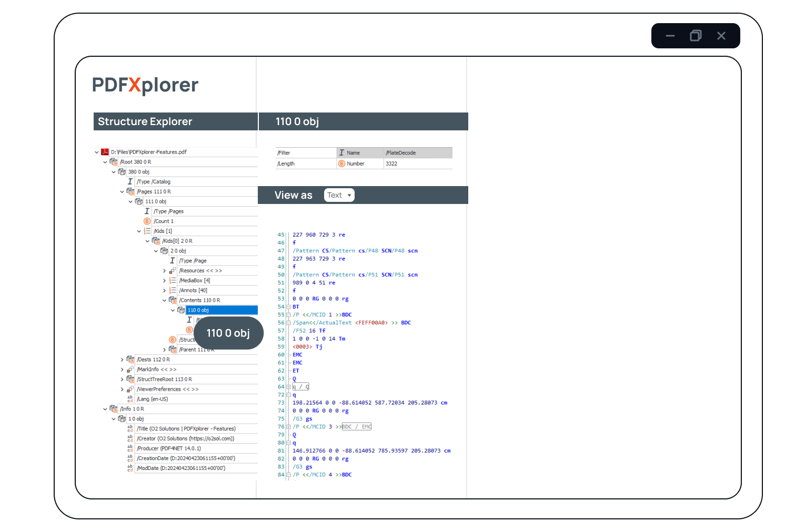The height and width of the screenshot is (532, 785).
Task: Click the array icon next to /Kids [1]
Action: tap(147, 231)
